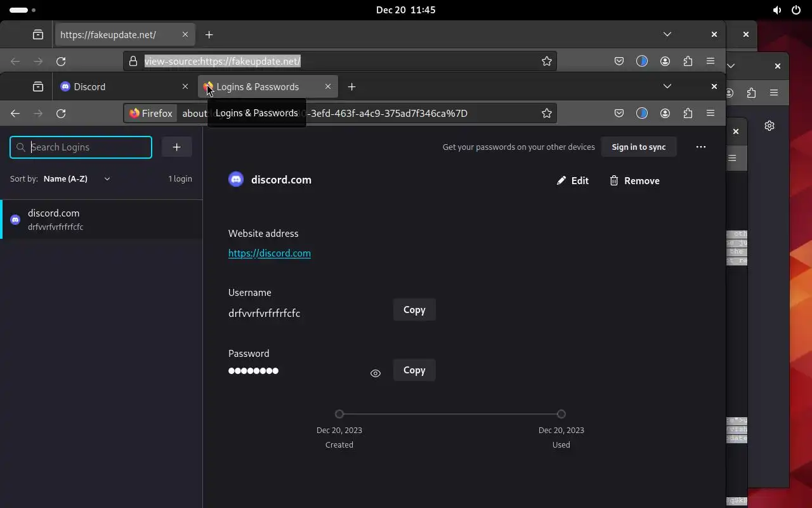Bookmark the about:logins page with star
Image resolution: width=812 pixels, height=508 pixels.
547,113
